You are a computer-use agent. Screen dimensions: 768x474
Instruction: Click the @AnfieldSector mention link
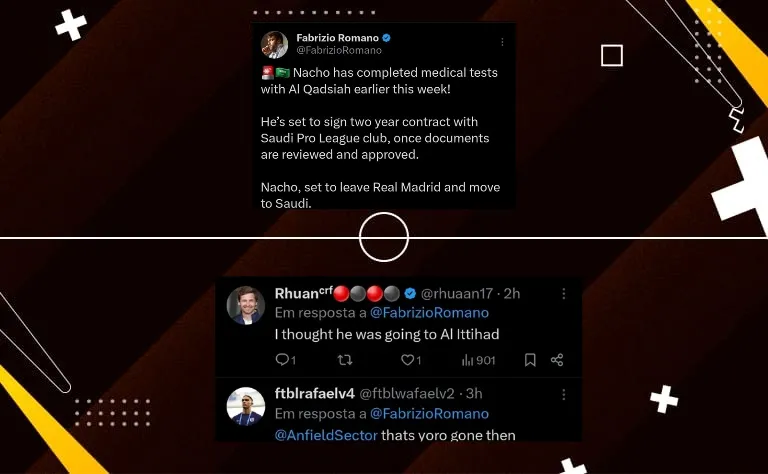pyautogui.click(x=326, y=435)
